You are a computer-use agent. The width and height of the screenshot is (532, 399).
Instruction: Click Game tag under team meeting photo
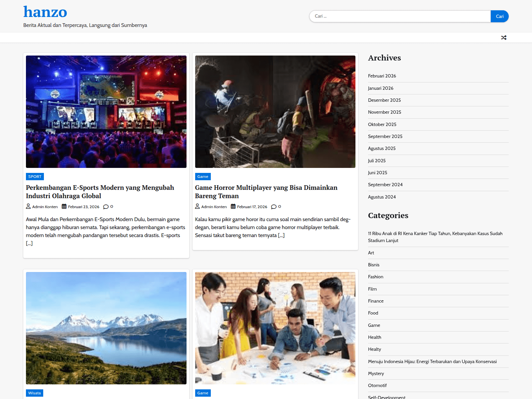203,393
